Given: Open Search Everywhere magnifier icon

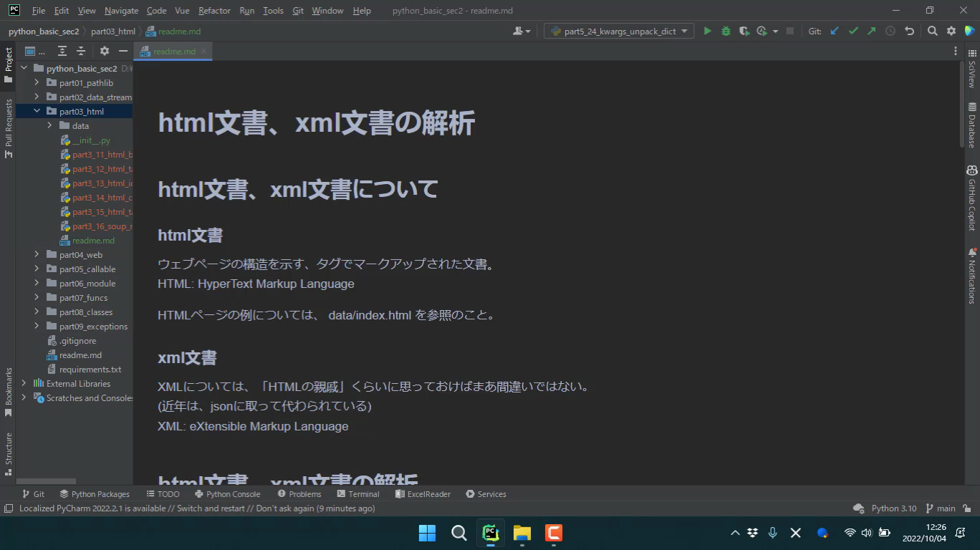Looking at the screenshot, I should (x=932, y=31).
